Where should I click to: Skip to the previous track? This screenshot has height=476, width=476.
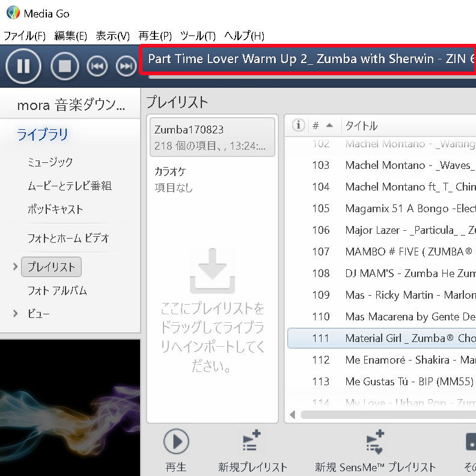[97, 66]
